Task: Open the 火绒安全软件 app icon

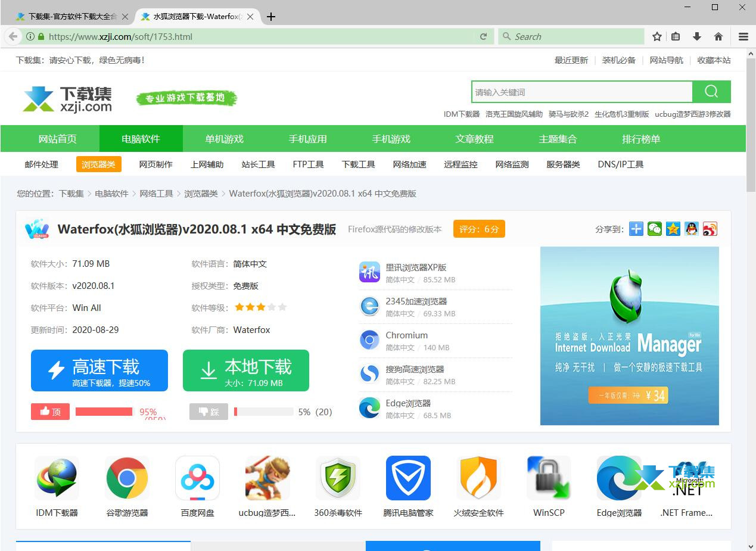Action: point(478,478)
